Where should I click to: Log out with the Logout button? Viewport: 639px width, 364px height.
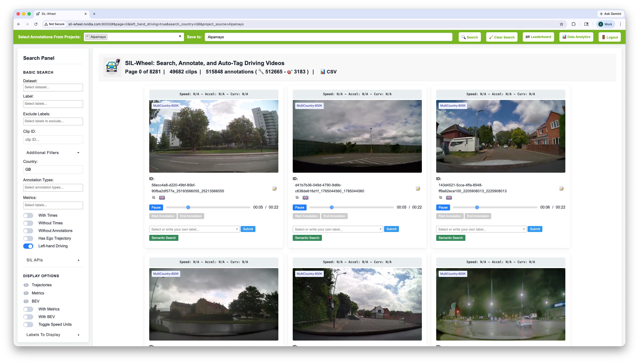[610, 37]
